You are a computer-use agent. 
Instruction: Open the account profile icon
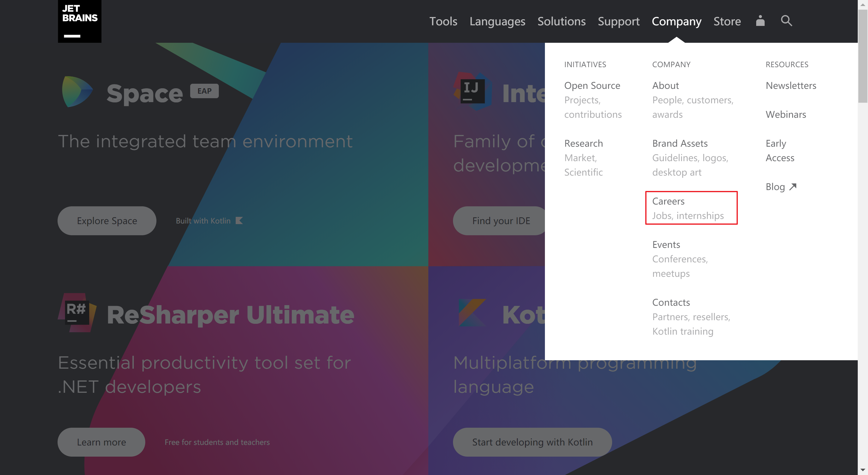point(760,21)
